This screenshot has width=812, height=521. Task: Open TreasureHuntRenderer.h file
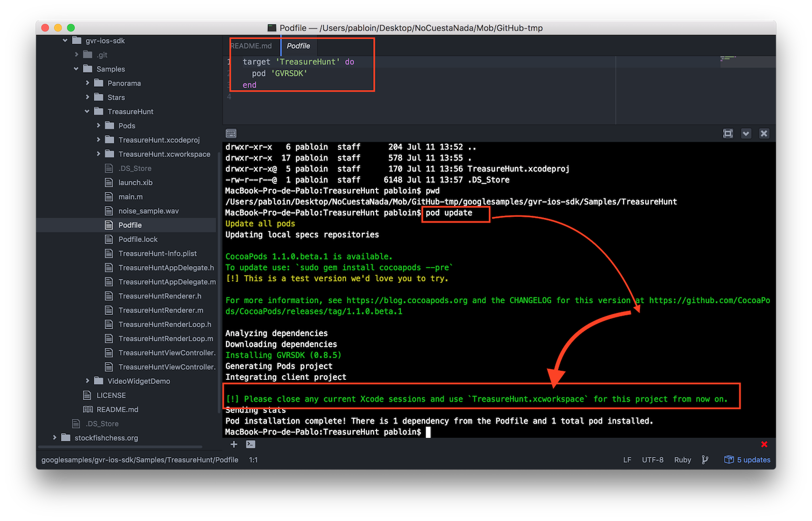click(x=160, y=296)
